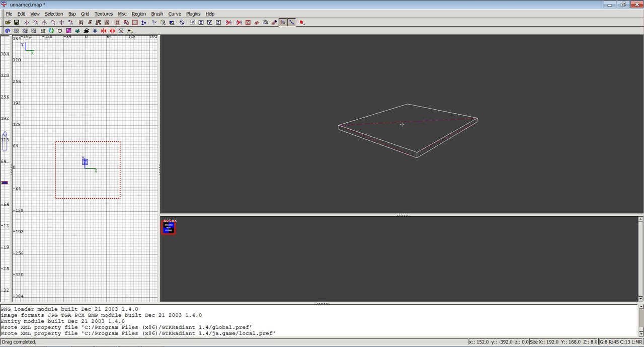Screen dimensions: 644x347
Task: Toggle Patch Drill Down Rows and Columns
Action: point(292,23)
